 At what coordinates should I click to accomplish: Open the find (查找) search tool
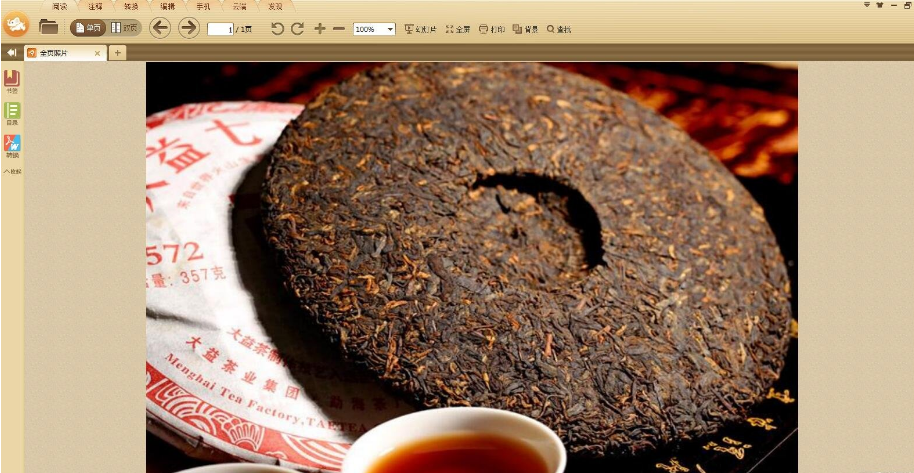[x=559, y=29]
